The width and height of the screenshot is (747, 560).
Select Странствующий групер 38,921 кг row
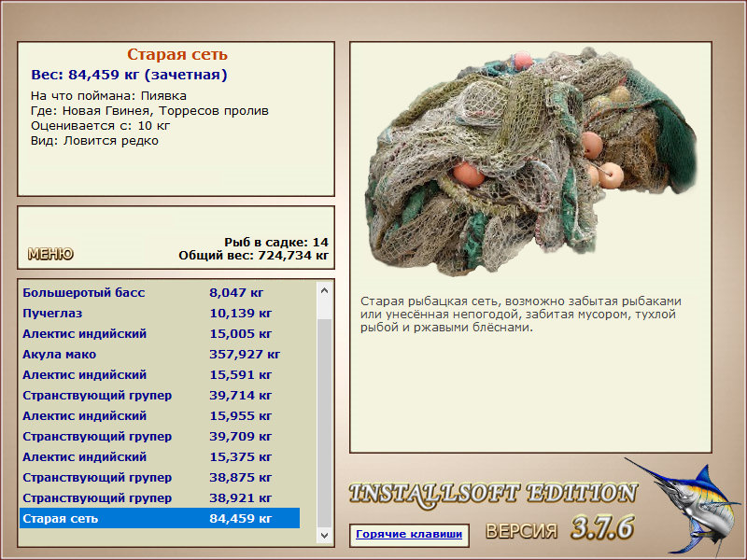(x=160, y=497)
